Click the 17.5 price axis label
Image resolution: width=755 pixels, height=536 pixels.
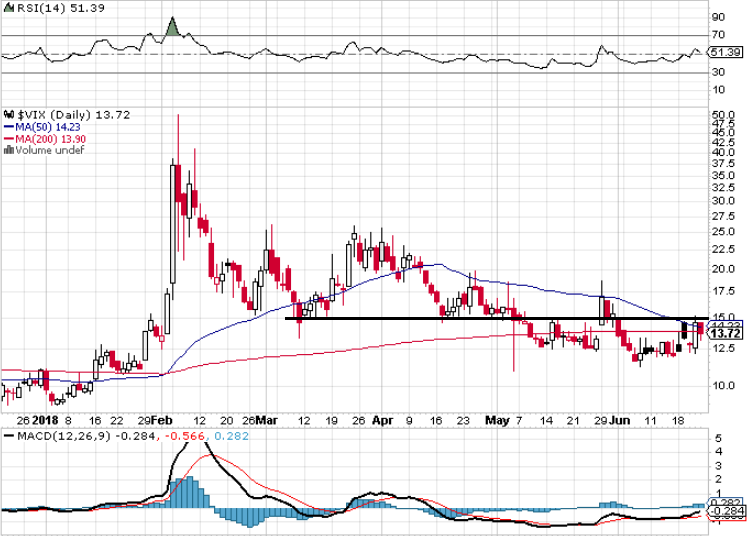724,291
